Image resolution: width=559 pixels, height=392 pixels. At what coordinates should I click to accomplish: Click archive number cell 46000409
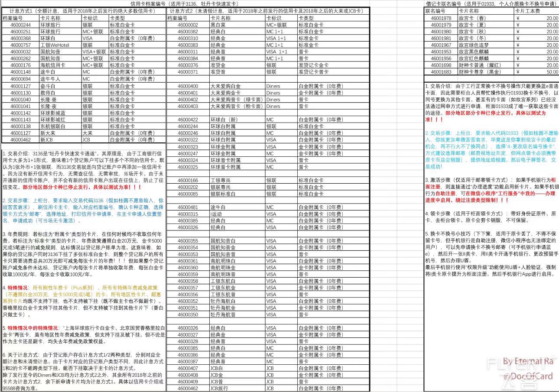188,382
